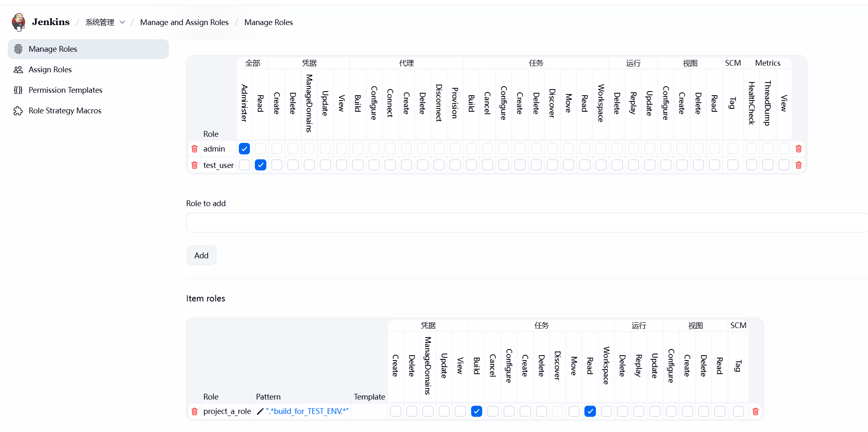868x432 pixels.
Task: Open the Assign Roles sidebar item
Action: pos(50,70)
